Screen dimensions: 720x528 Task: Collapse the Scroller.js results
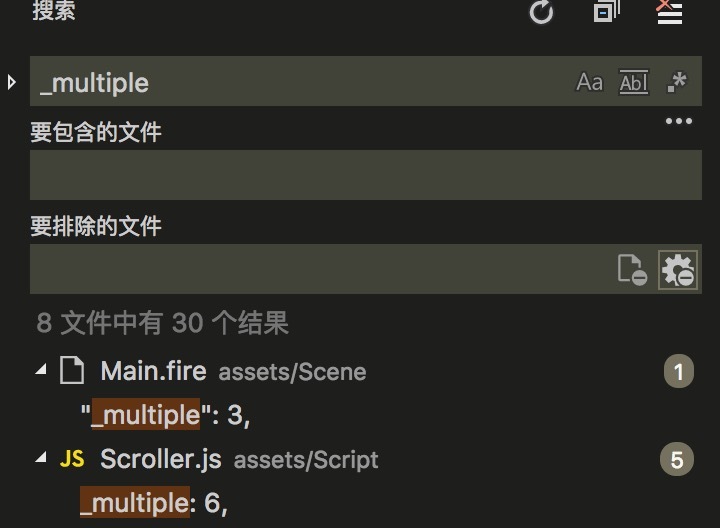click(40, 458)
